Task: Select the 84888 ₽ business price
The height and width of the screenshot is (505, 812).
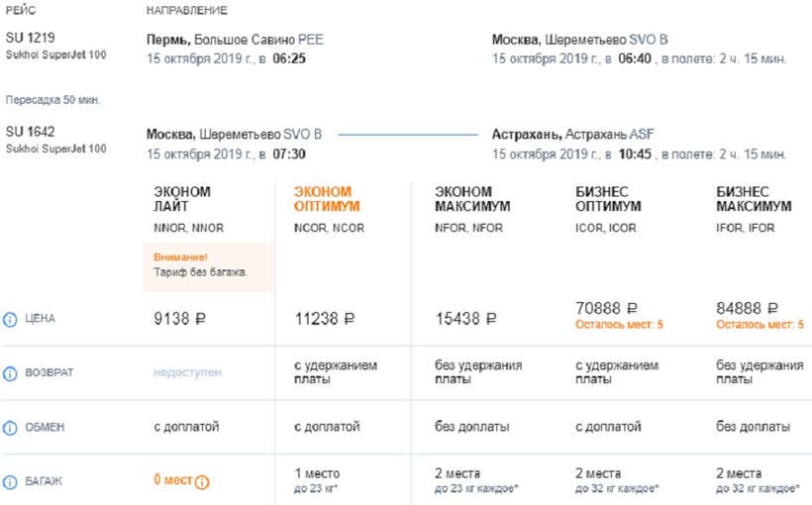Action: 746,309
